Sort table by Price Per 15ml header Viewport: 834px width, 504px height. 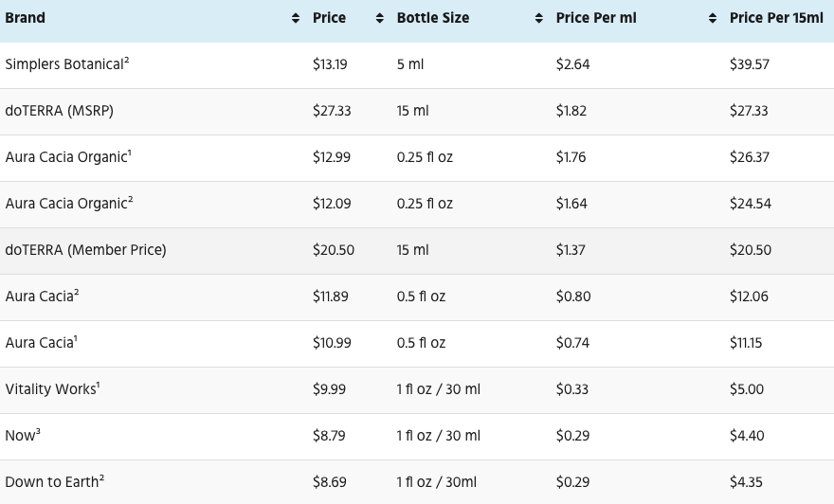point(776,18)
